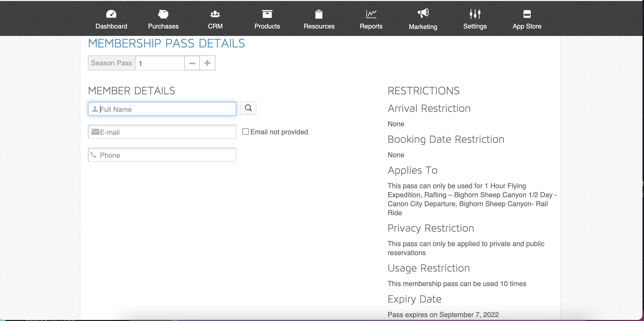The height and width of the screenshot is (321, 644).
Task: Increase Season Pass quantity with plus
Action: point(207,63)
